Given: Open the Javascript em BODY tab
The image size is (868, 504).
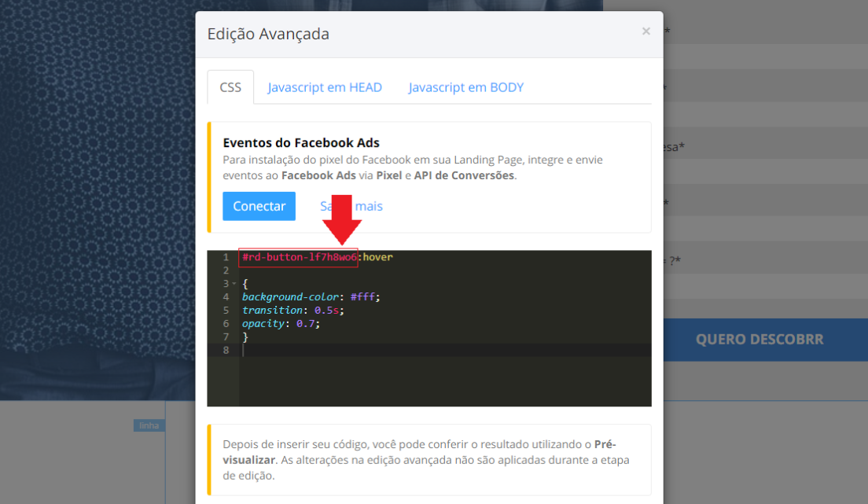Looking at the screenshot, I should [x=465, y=87].
